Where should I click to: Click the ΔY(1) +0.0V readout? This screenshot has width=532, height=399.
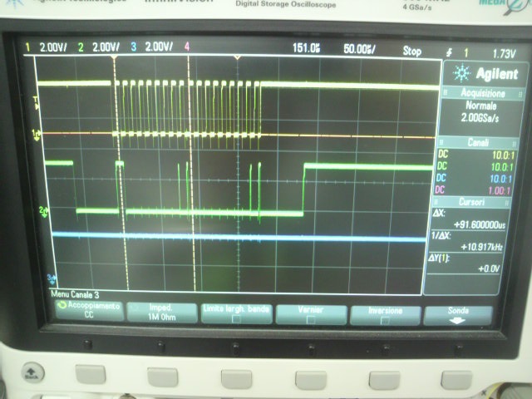[464, 264]
